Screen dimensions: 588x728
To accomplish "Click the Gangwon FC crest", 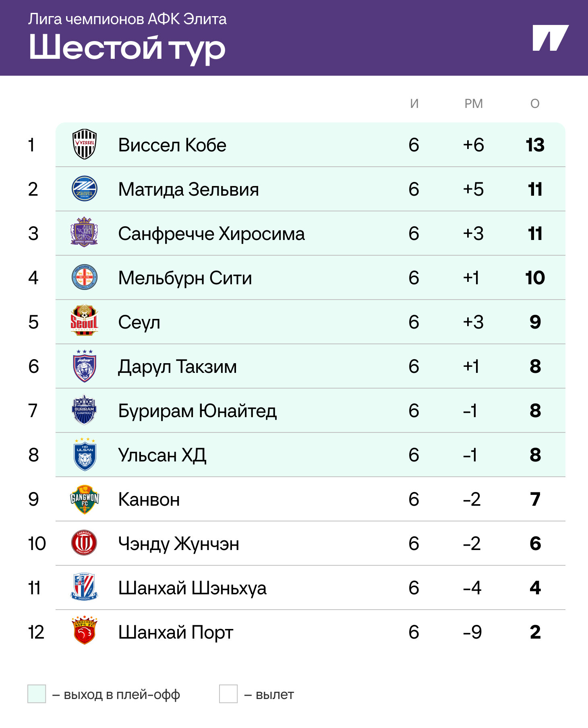I will tap(85, 499).
